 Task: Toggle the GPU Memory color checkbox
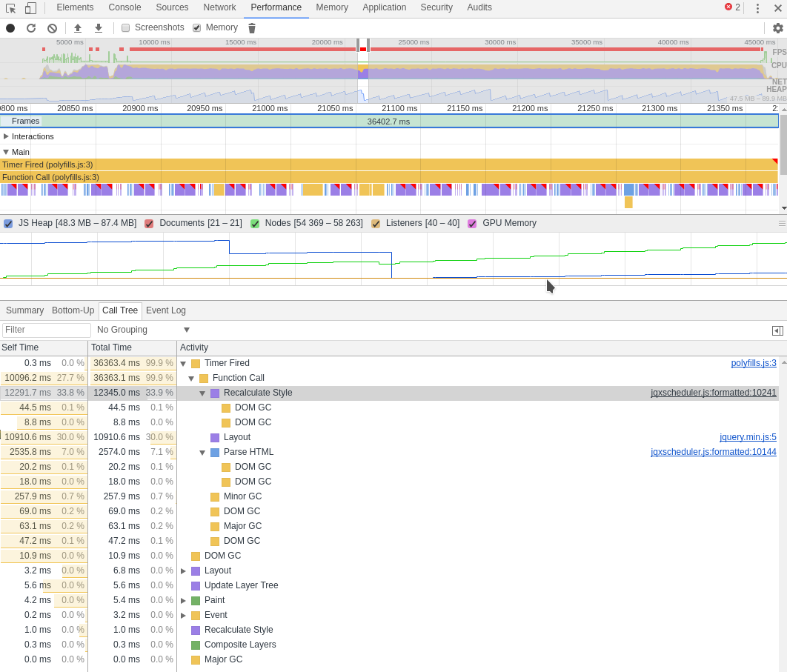(472, 223)
